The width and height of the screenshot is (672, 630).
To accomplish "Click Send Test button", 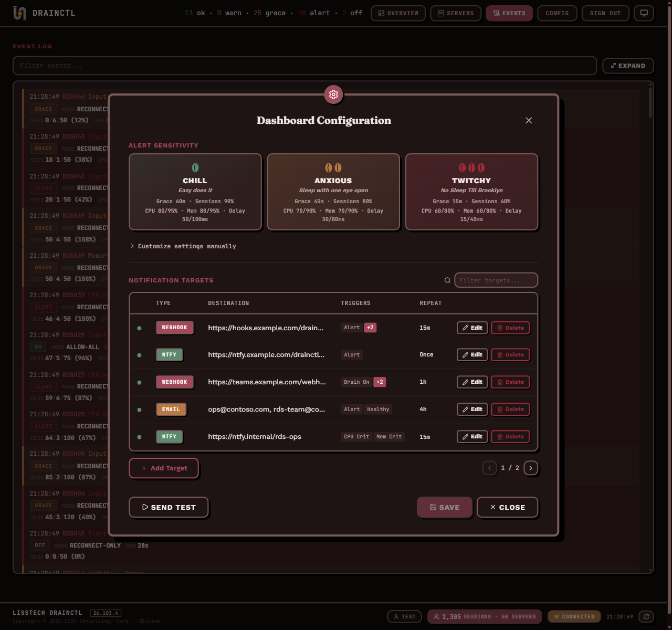I will pyautogui.click(x=169, y=507).
